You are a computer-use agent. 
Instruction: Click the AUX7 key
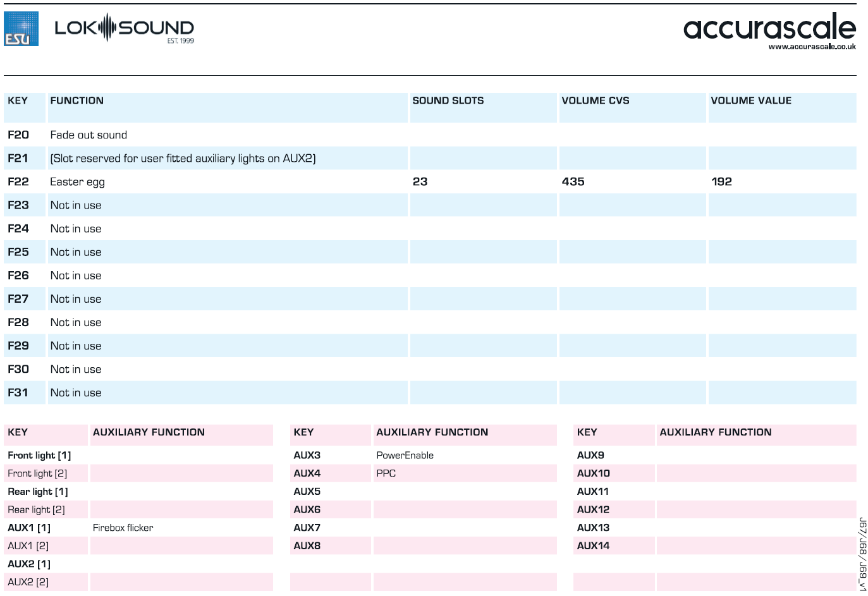tap(307, 528)
